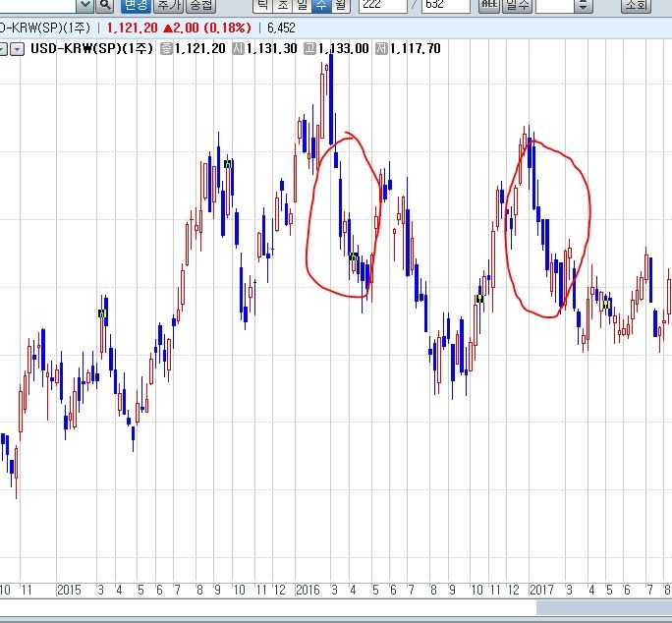Click the 일수 (days) button
Viewport: 672px width, 623px height.
[x=518, y=5]
